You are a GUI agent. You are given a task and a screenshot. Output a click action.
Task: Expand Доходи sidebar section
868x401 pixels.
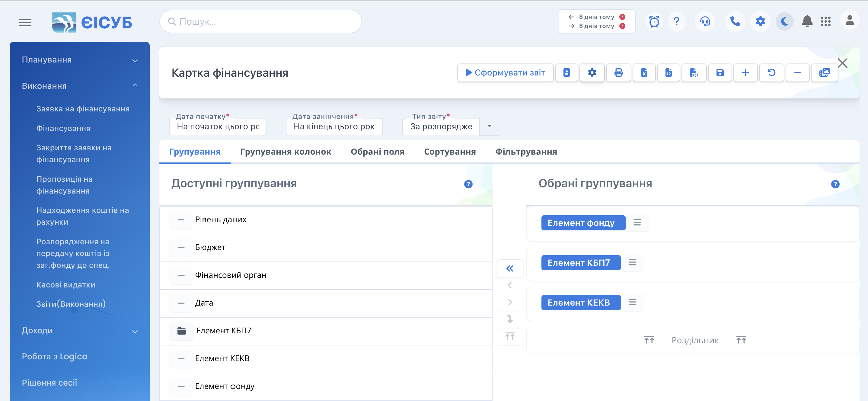[80, 331]
